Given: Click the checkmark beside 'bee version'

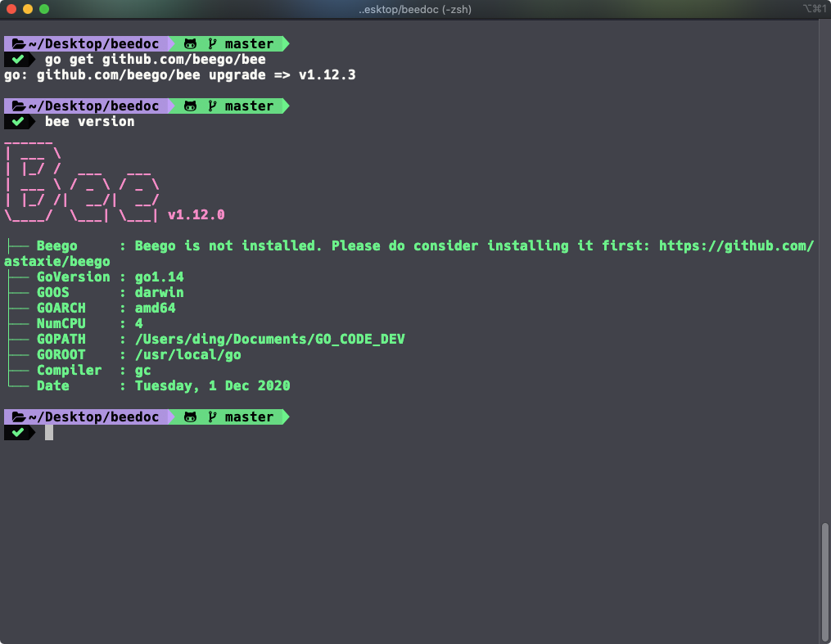Looking at the screenshot, I should (x=18, y=121).
